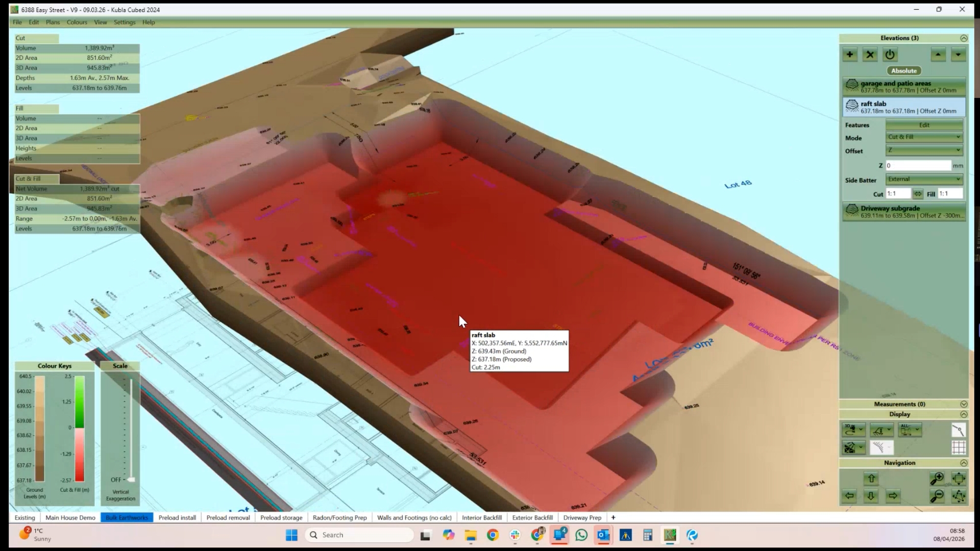Toggle the Absolute elevation mode pill
Viewport: 980px width, 551px height.
904,71
